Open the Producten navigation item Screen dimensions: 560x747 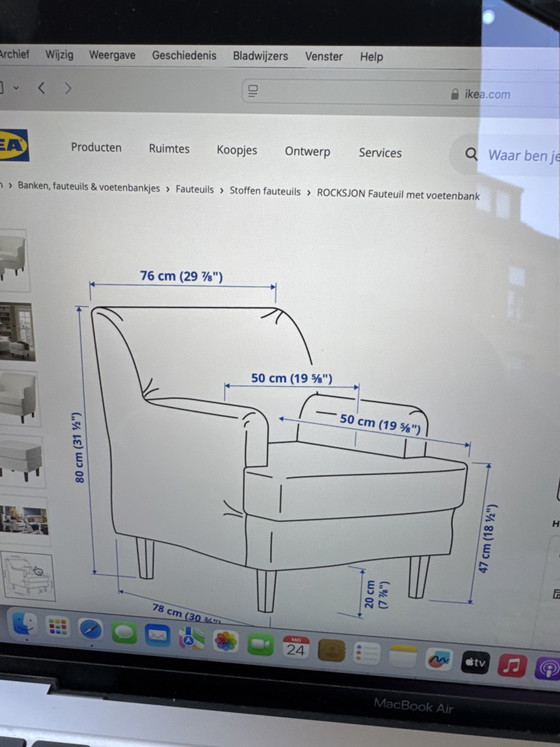click(96, 147)
